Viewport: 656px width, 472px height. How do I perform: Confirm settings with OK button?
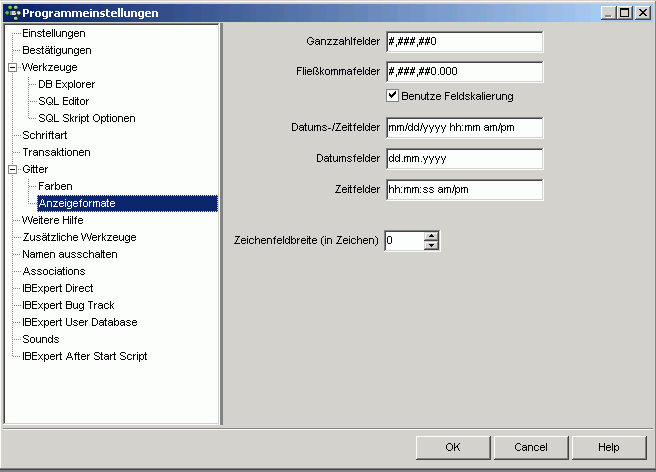click(x=453, y=447)
